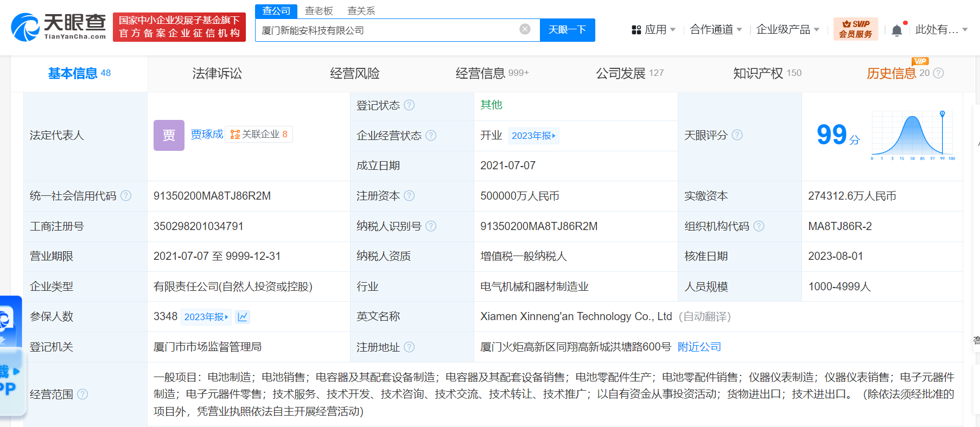
Task: Select the green 其他 registration status
Action: [491, 105]
